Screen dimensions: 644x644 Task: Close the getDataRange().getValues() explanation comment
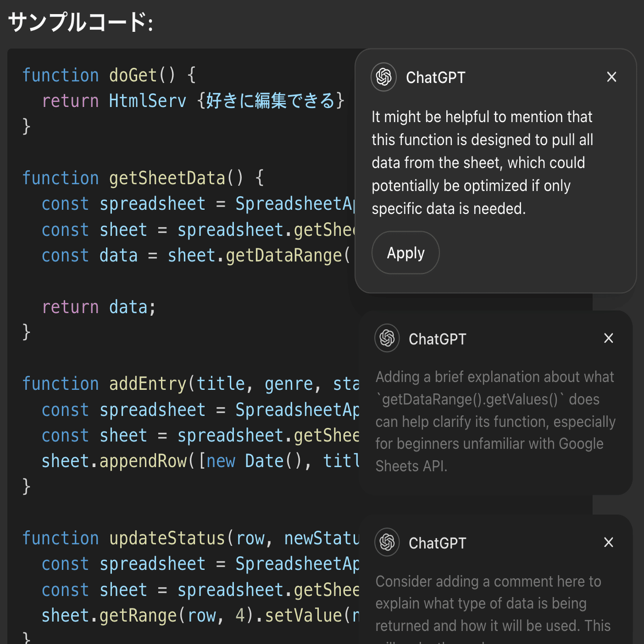609,338
